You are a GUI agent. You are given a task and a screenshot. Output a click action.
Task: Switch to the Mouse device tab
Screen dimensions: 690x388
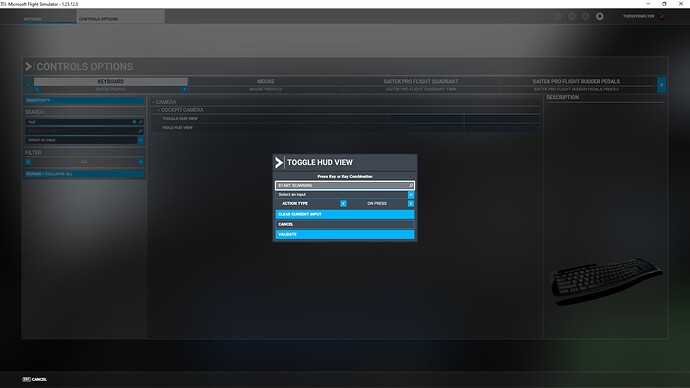pos(266,81)
